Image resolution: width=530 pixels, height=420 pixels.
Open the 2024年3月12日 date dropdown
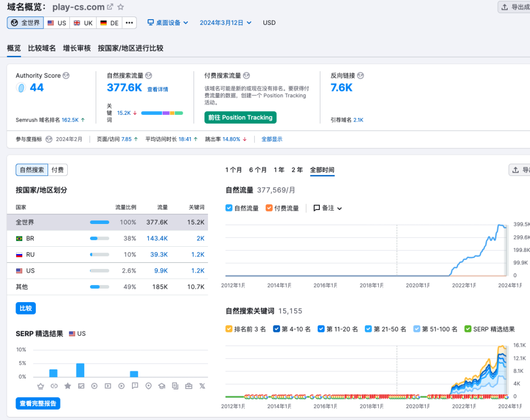[x=226, y=23]
